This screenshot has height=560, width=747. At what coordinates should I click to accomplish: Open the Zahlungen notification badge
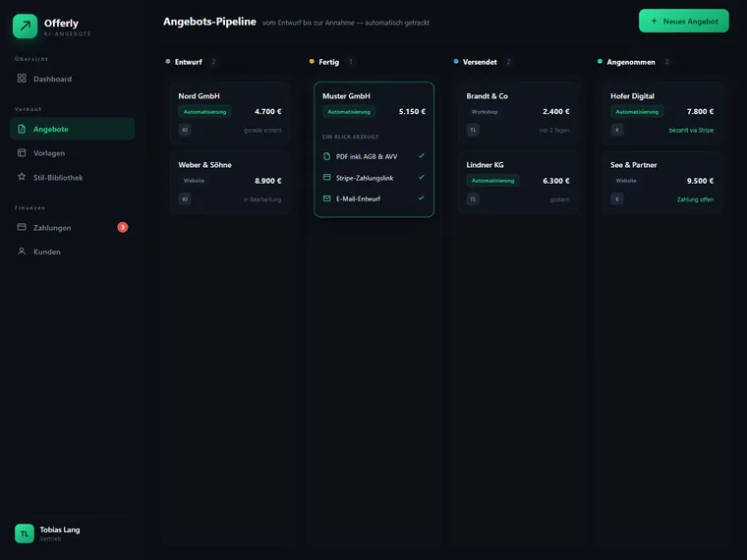(x=123, y=227)
